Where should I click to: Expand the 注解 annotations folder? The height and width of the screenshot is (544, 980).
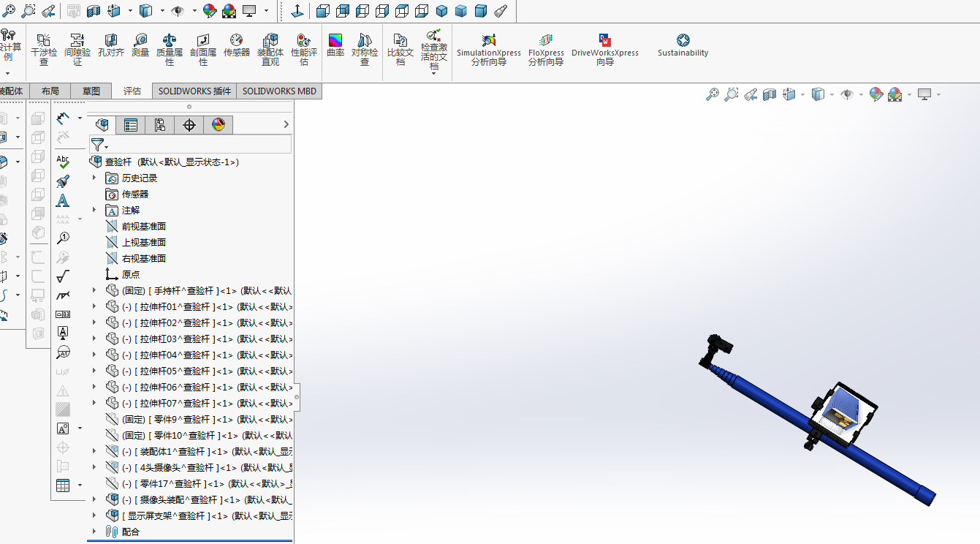click(94, 210)
